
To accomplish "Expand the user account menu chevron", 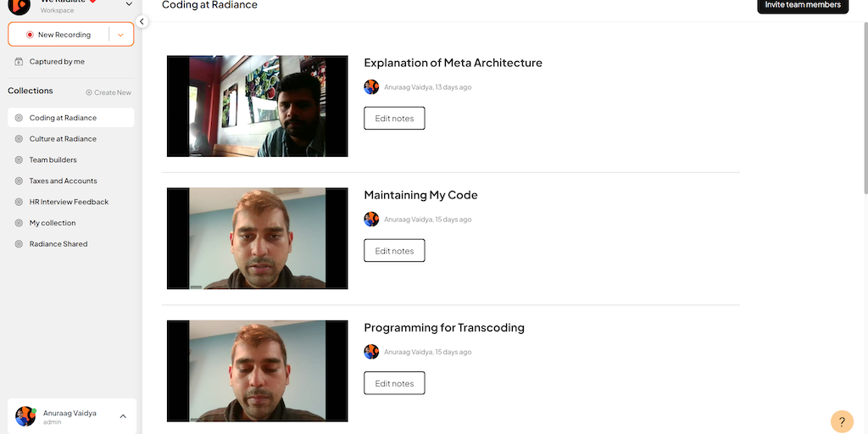I will click(123, 416).
